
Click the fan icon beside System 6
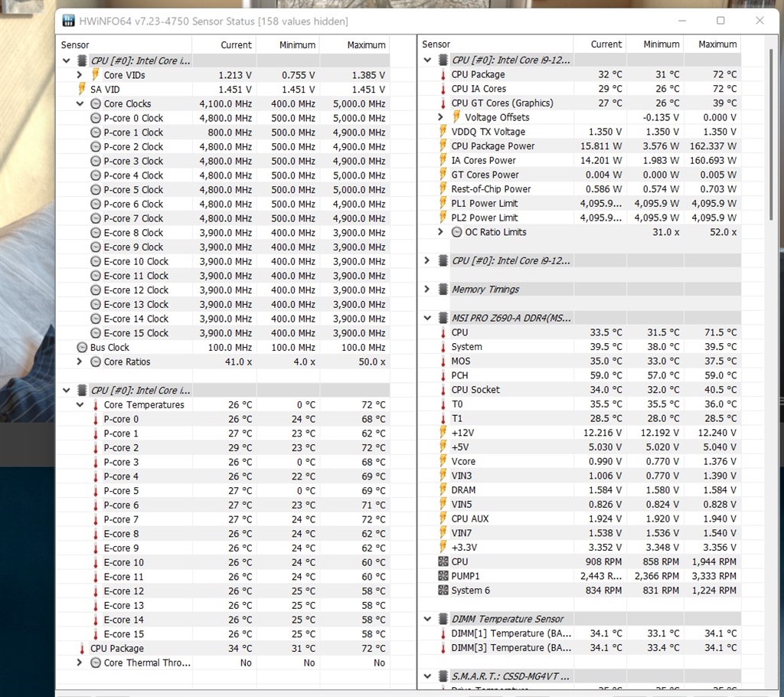(x=443, y=591)
